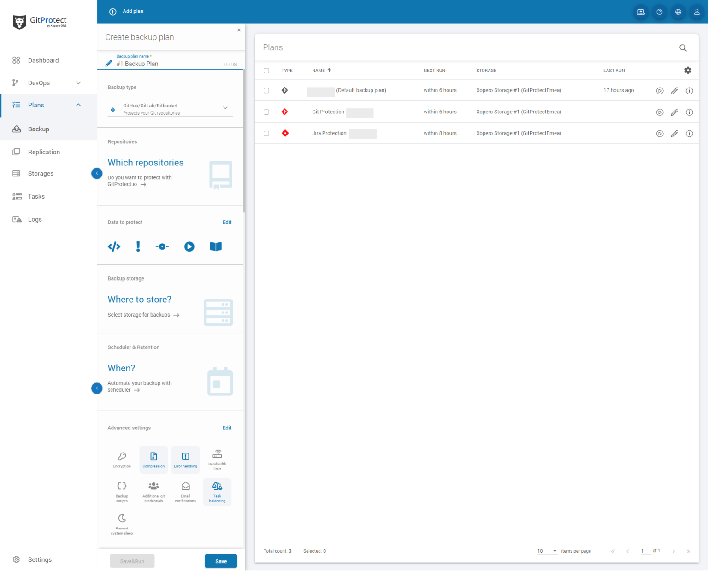Tick the checkbox for the Git Protection plan
Screen dimensions: 708x588
pyautogui.click(x=266, y=112)
